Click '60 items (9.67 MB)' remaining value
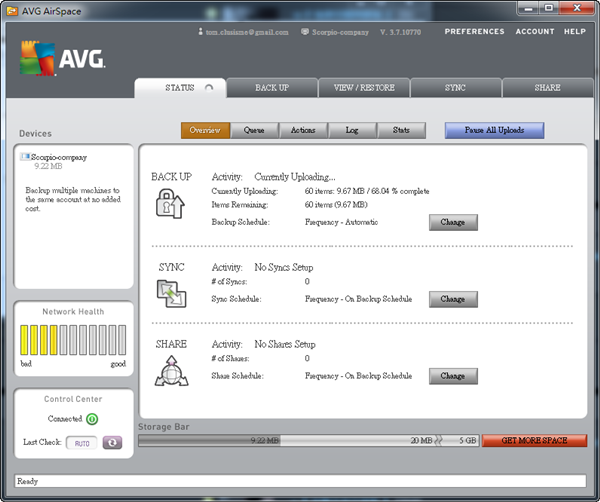 pyautogui.click(x=336, y=205)
